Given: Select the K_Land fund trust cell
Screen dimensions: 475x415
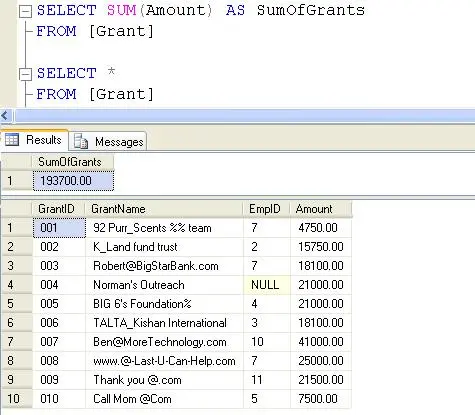Looking at the screenshot, I should pyautogui.click(x=164, y=247).
